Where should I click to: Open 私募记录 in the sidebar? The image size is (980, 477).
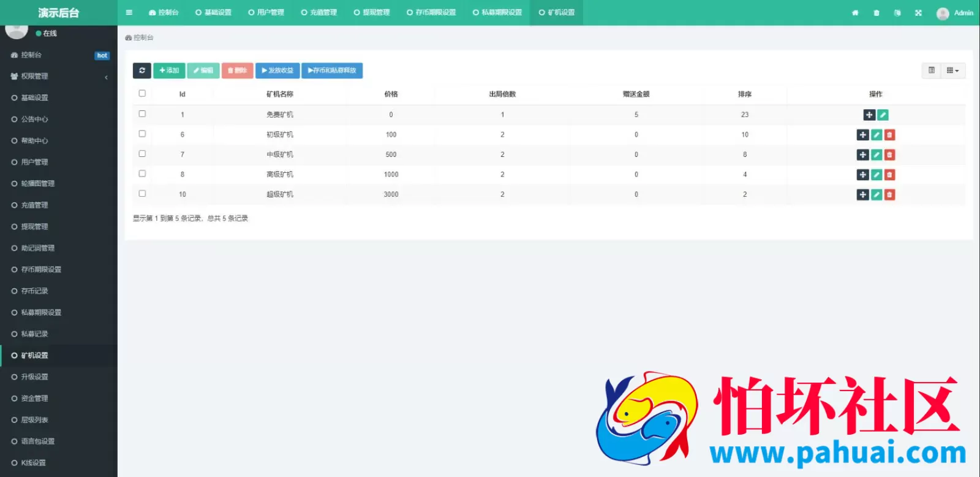(x=59, y=334)
